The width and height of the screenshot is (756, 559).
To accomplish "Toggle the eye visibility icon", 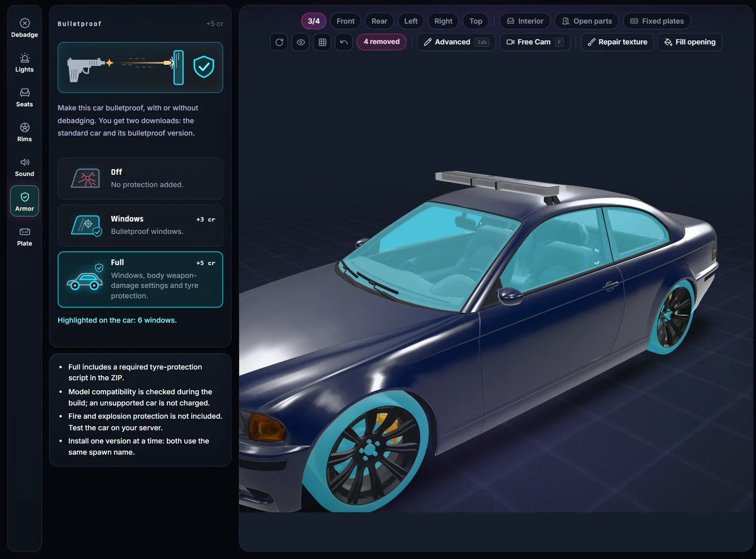I will click(x=301, y=42).
